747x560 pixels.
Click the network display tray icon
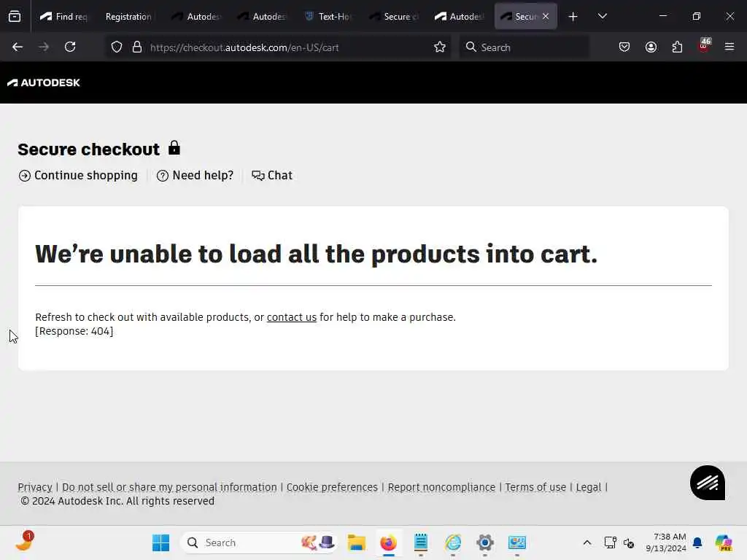[611, 542]
